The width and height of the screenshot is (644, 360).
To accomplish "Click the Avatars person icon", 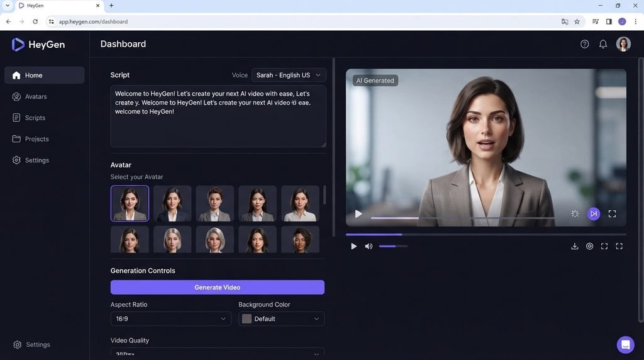I will (16, 96).
